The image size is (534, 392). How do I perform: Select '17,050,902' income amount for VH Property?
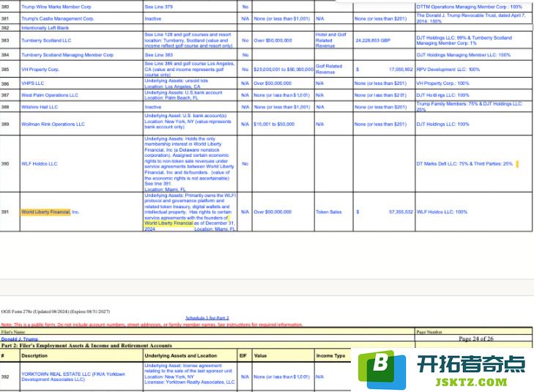[401, 70]
